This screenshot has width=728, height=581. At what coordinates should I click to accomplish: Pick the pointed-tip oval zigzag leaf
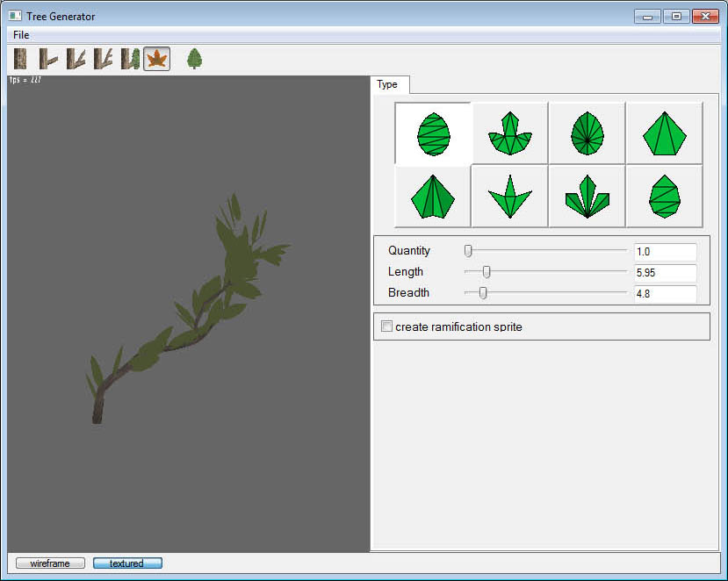click(x=664, y=197)
